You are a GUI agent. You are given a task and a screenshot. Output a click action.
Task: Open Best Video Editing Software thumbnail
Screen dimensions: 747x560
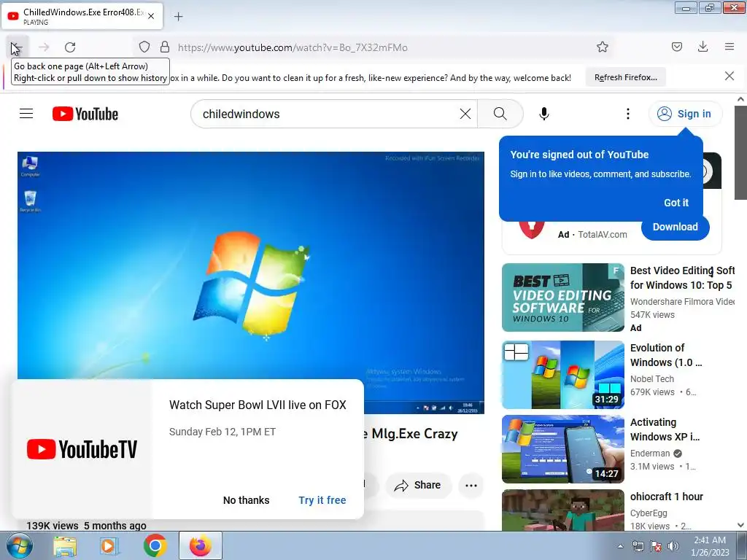(x=562, y=297)
